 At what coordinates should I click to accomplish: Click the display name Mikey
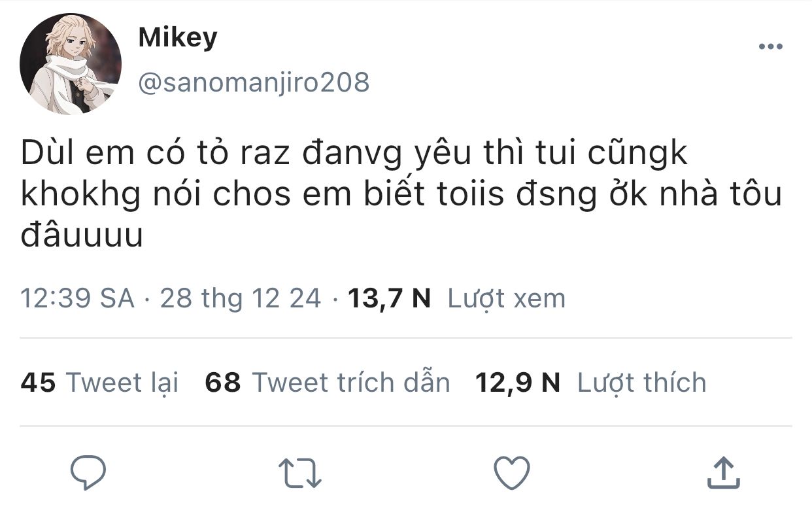[x=178, y=37]
